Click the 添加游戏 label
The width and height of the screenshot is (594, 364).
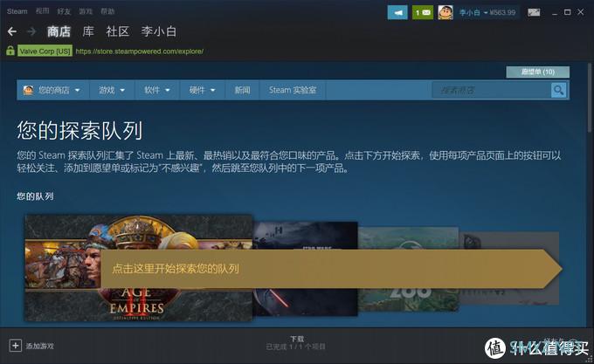40,346
